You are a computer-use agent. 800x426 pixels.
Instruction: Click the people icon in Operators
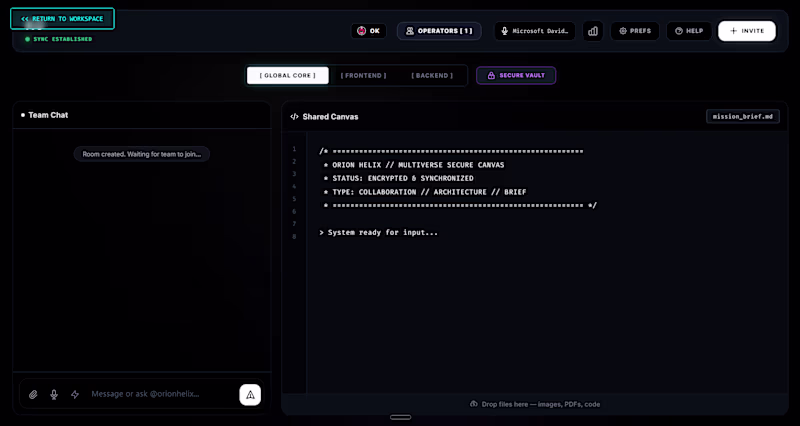410,31
